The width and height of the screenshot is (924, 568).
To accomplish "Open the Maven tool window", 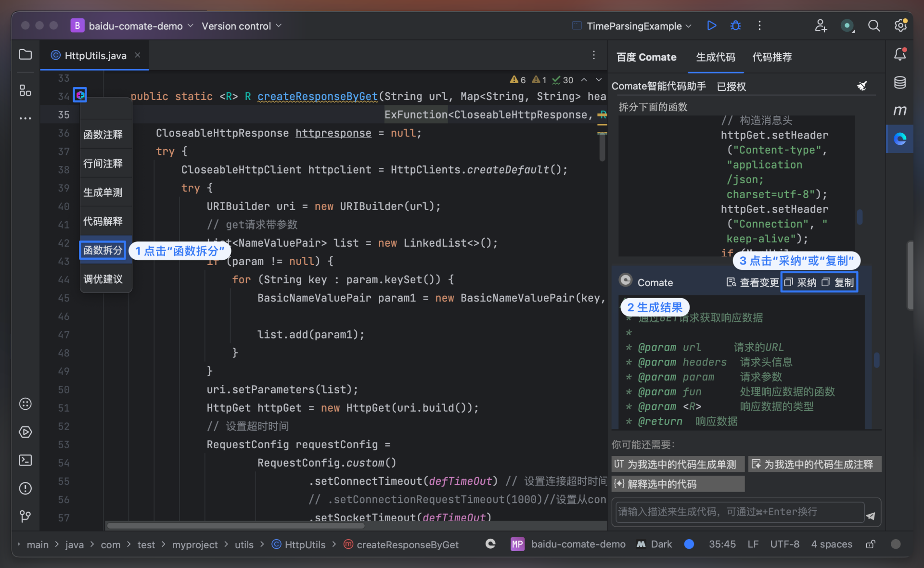I will coord(899,111).
